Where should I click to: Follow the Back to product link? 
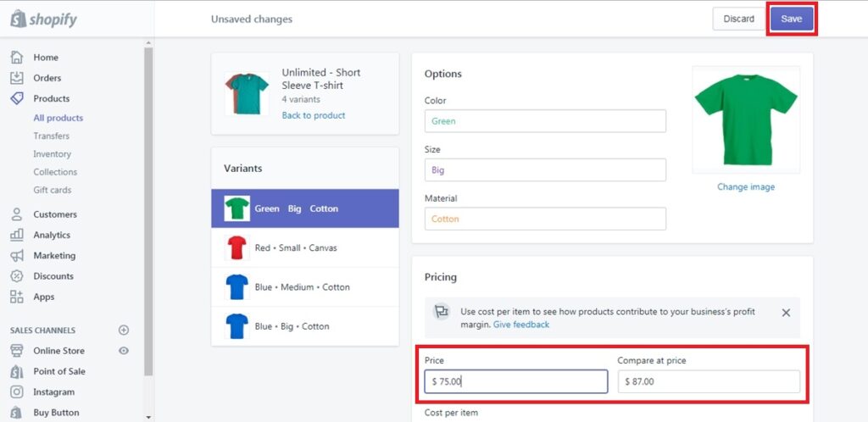pos(313,115)
